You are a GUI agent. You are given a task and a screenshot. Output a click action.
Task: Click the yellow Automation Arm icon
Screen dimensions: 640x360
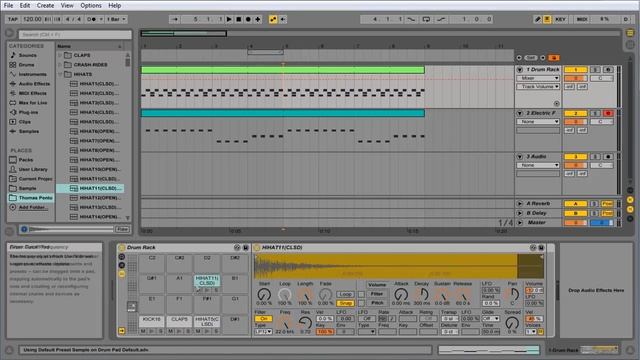tap(273, 19)
